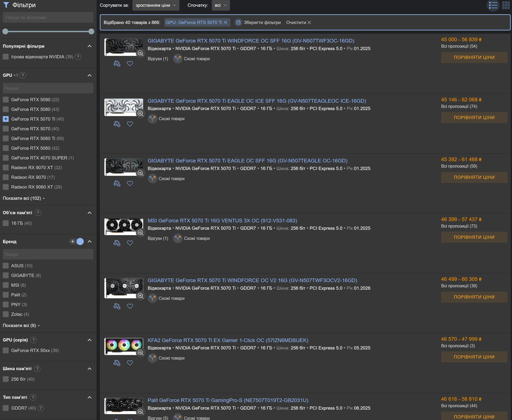
Task: Uncheck the GeForce RTX 5070 Ti filter
Action: 6,119
